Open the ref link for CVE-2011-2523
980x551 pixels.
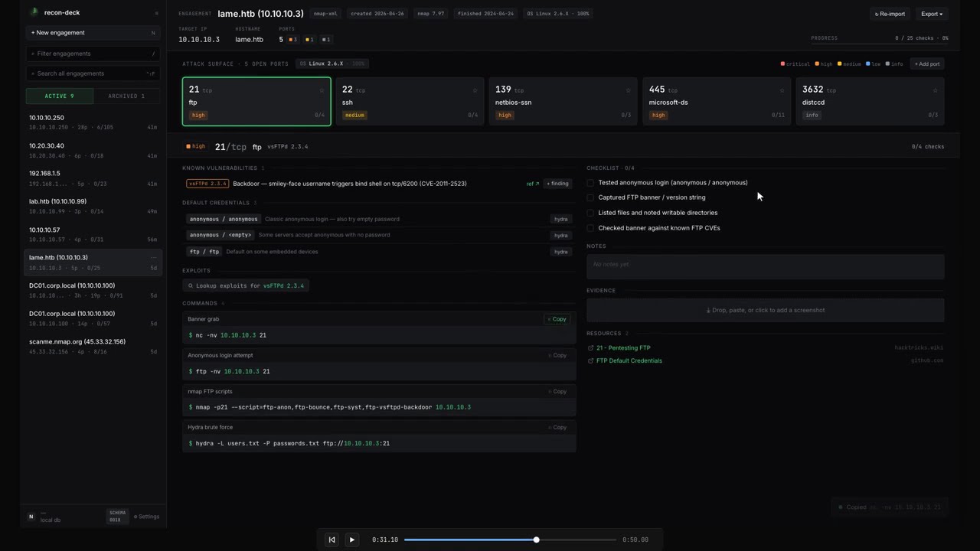533,184
